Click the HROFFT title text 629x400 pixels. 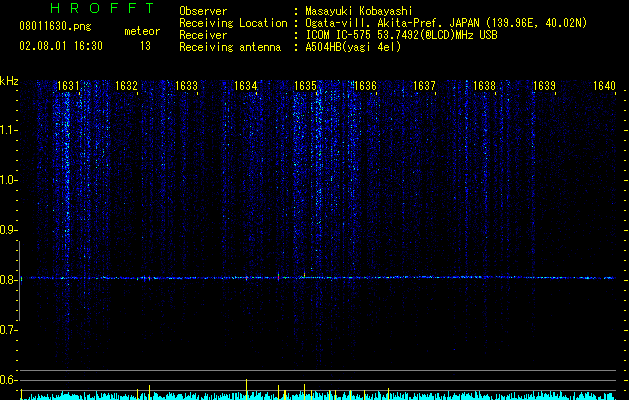tap(102, 8)
